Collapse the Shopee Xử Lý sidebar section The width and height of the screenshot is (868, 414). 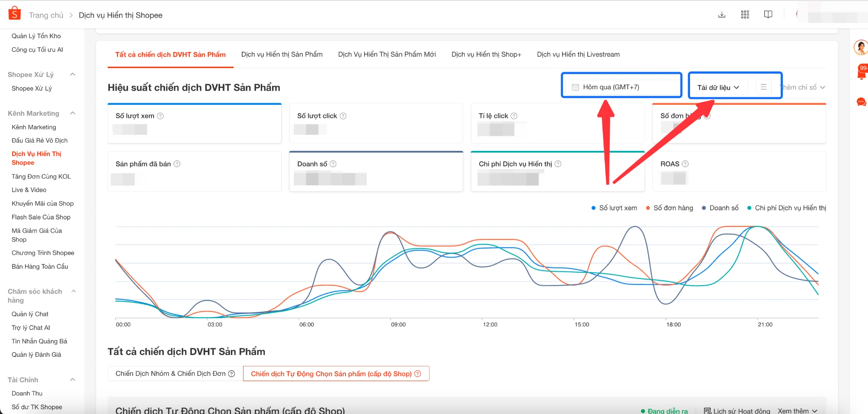coord(73,75)
